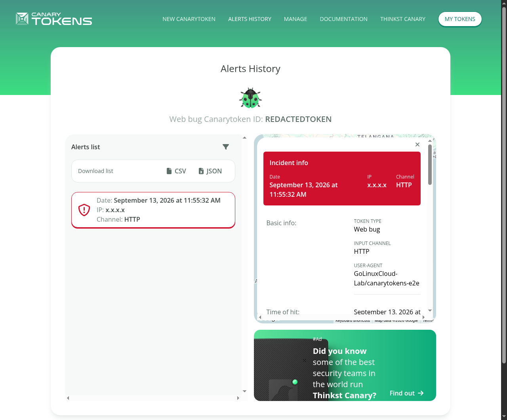Click the Canary Tokens logo
Viewport: 507px width, 420px height.
click(54, 19)
